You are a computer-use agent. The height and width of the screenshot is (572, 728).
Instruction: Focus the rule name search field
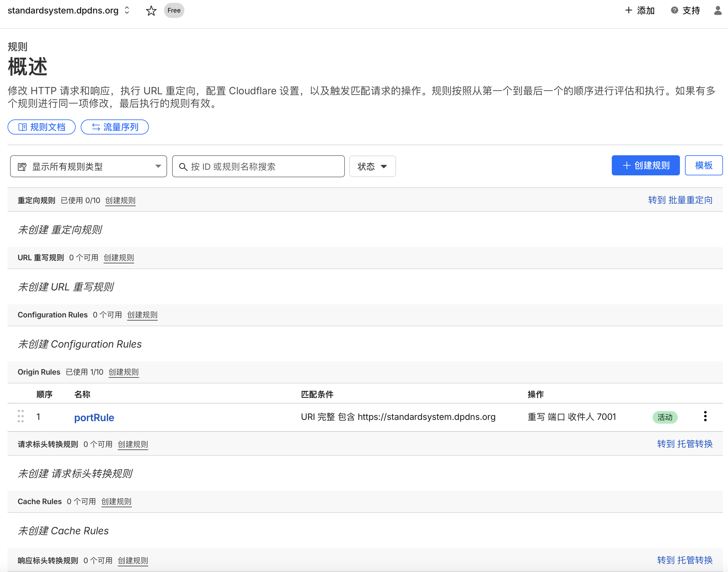[264, 167]
